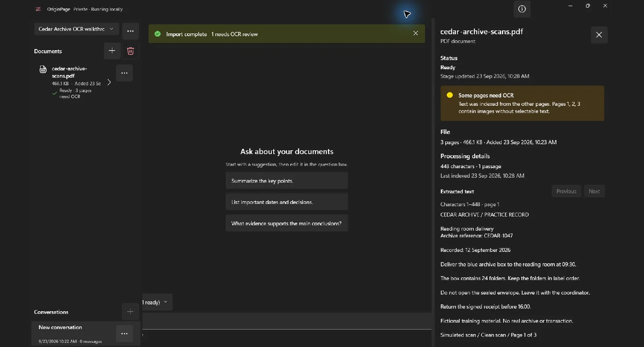Click '448 characters · 1 passage' text
Image resolution: width=644 pixels, height=347 pixels.
click(471, 166)
